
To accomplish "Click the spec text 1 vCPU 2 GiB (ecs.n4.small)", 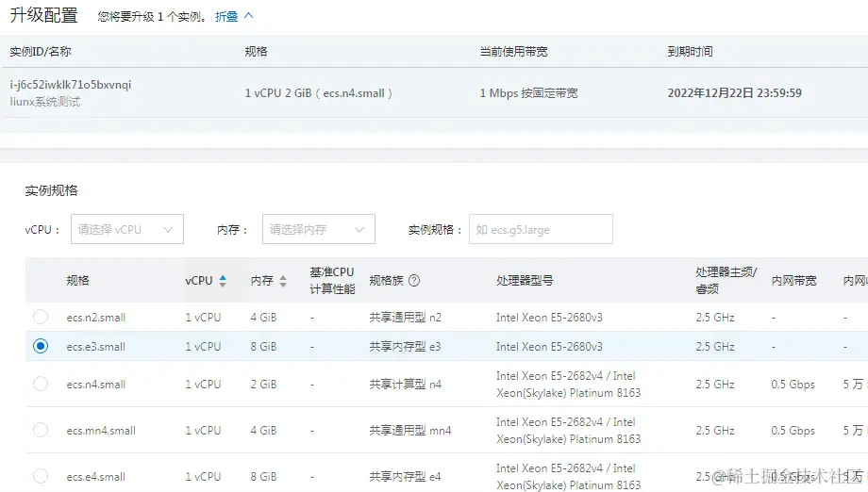I will (x=319, y=93).
